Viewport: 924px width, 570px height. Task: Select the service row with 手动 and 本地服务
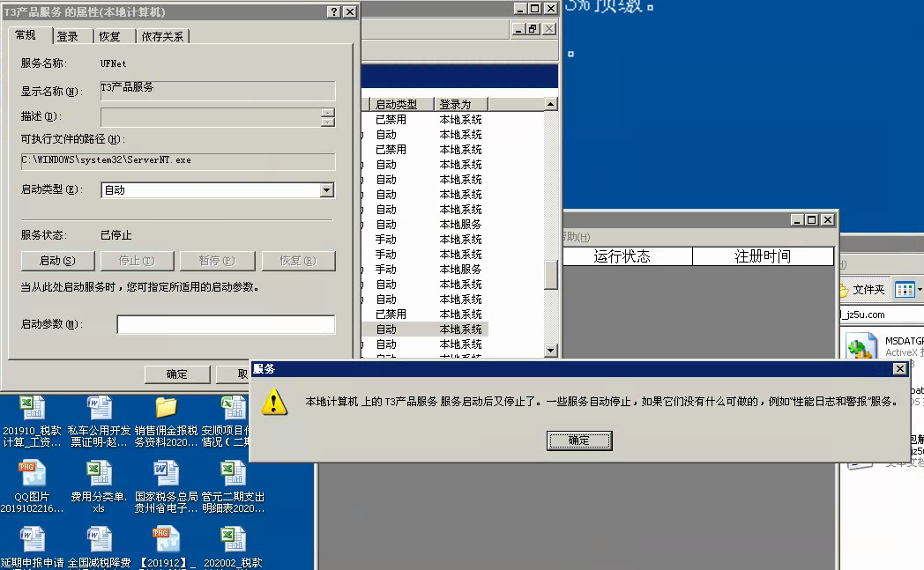(426, 269)
